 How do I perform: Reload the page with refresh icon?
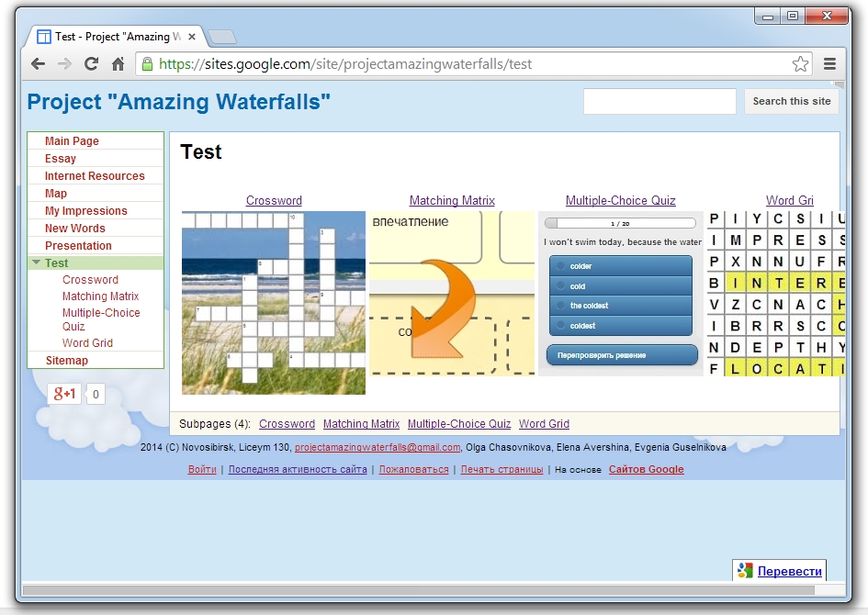[91, 64]
